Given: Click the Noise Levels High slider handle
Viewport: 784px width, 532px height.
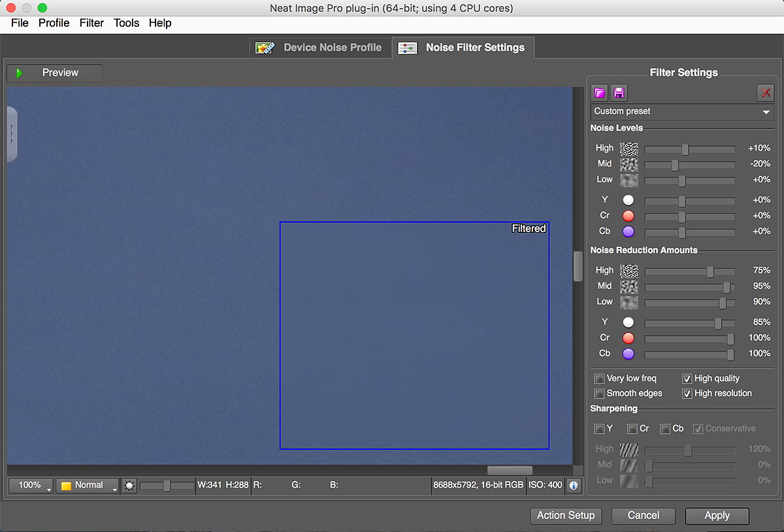Looking at the screenshot, I should [x=685, y=149].
